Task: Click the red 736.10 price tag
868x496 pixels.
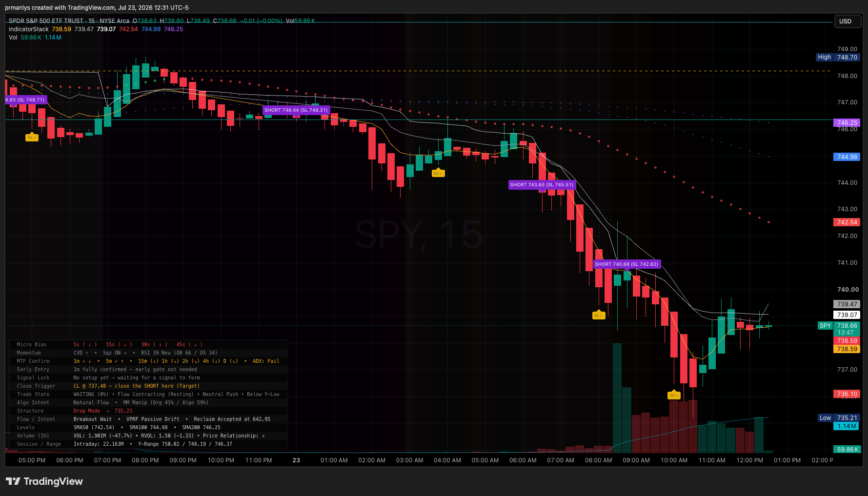Action: tap(847, 394)
